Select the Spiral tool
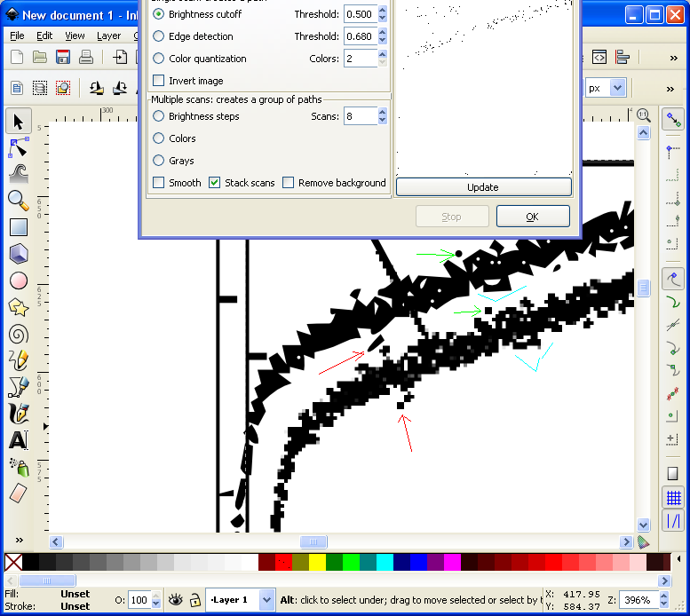This screenshot has width=690, height=616. [19, 335]
